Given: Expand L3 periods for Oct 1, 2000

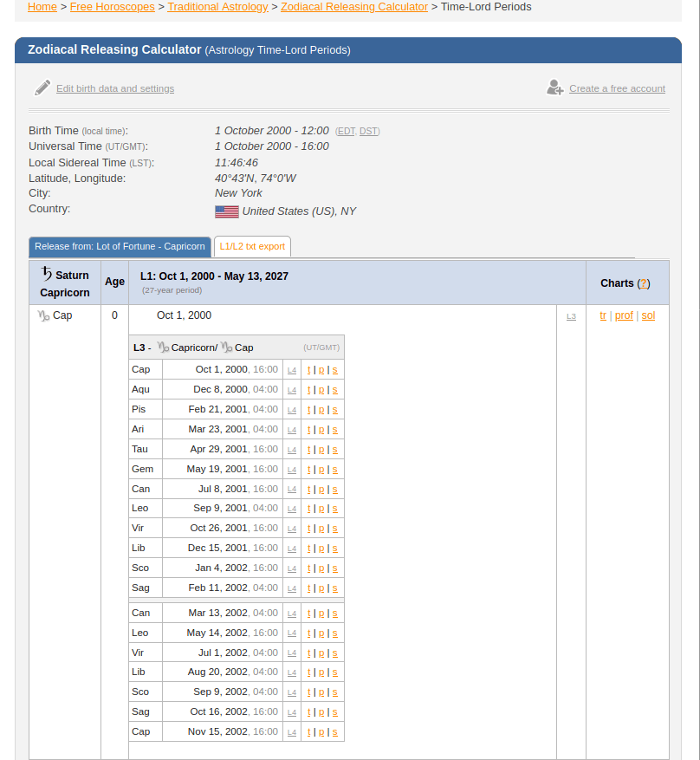Looking at the screenshot, I should tap(571, 316).
